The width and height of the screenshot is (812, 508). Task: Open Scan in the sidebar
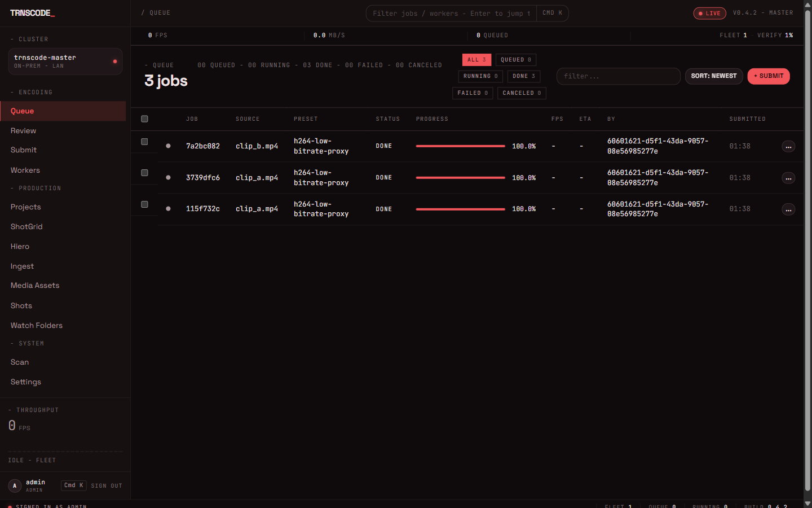point(63,362)
